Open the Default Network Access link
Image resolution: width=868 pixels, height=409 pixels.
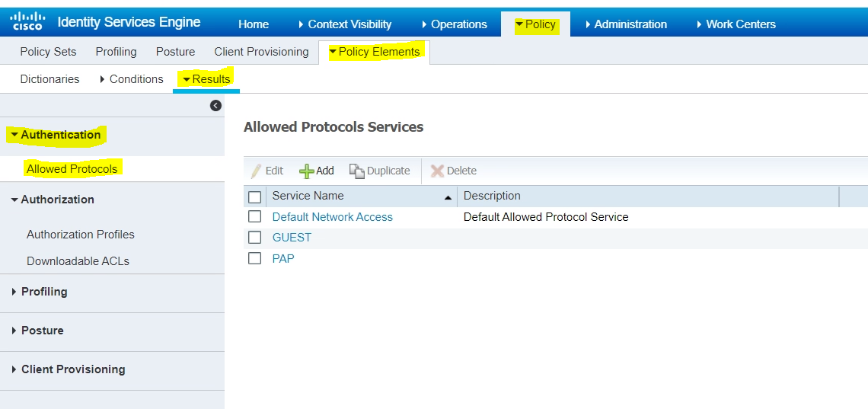pyautogui.click(x=332, y=217)
